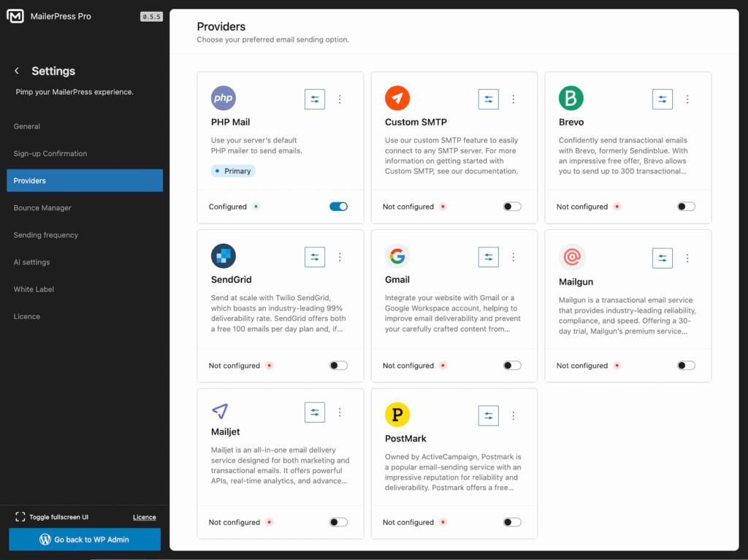Click the SendGrid logo
The height and width of the screenshot is (560, 748).
(224, 256)
